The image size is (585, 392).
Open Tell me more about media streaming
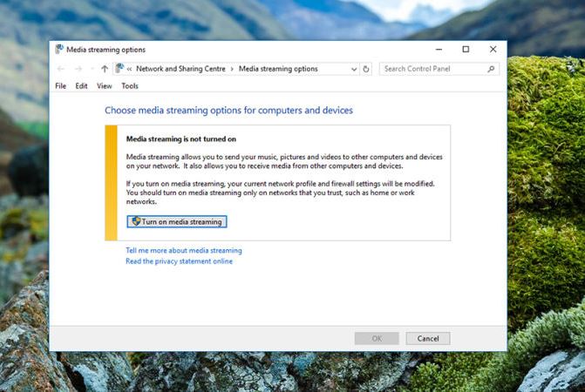pyautogui.click(x=184, y=251)
